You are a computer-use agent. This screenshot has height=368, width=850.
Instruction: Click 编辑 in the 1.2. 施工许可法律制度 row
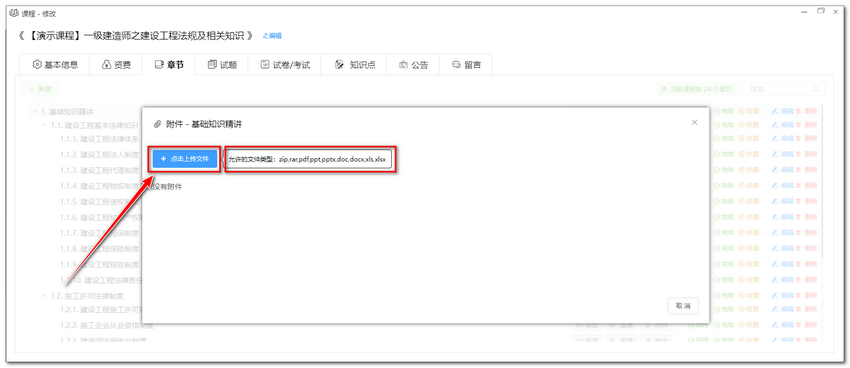point(782,296)
